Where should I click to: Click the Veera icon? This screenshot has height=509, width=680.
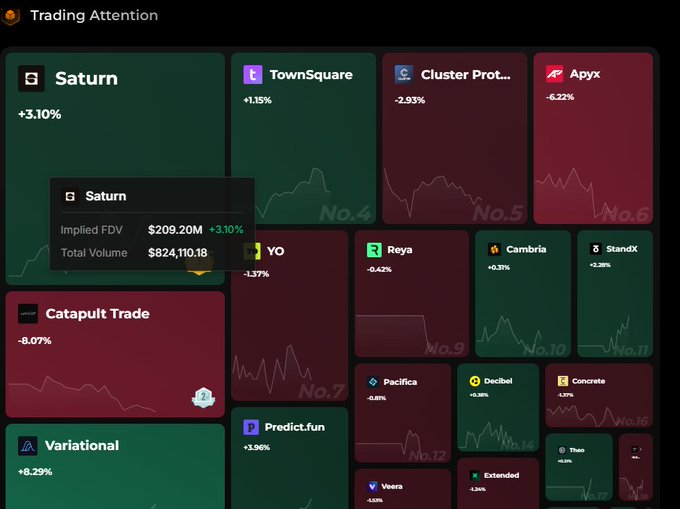click(372, 486)
